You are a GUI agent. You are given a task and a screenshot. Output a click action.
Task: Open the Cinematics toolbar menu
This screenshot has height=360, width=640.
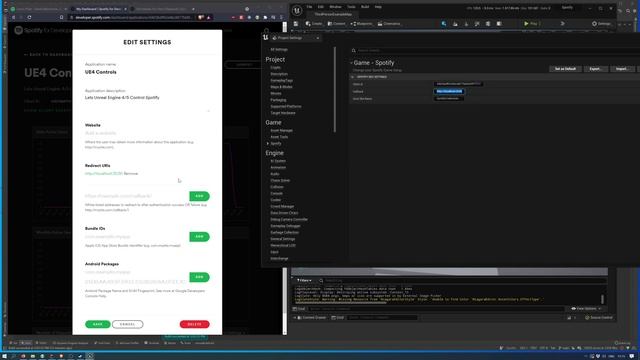click(389, 24)
